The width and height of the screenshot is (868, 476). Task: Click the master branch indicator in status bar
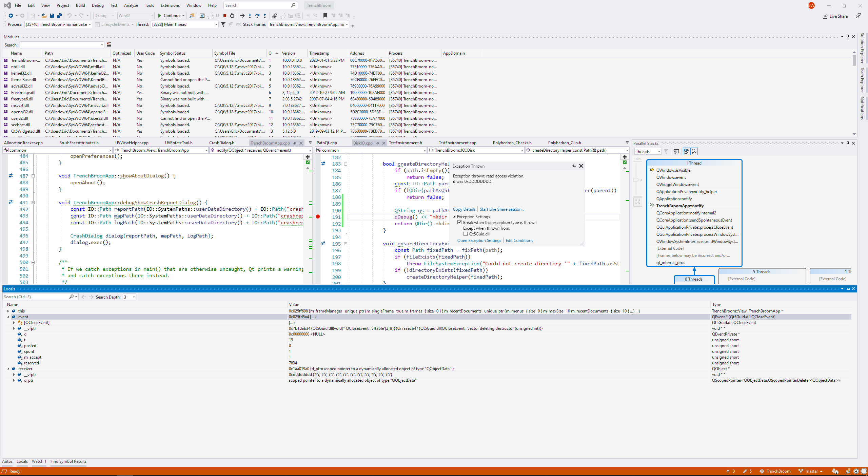pyautogui.click(x=811, y=471)
